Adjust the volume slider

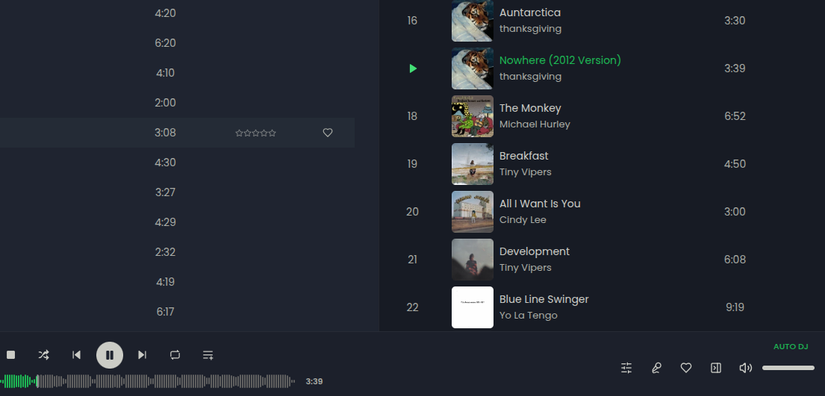pyautogui.click(x=788, y=368)
